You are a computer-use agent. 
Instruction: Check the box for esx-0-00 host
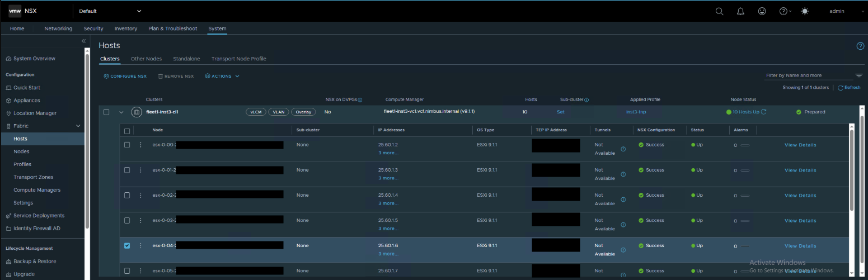click(127, 145)
